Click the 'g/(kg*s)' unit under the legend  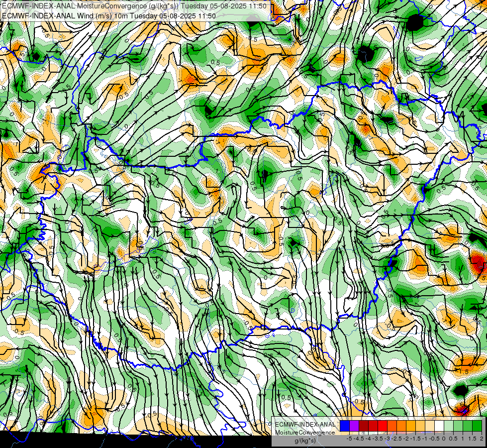point(305,441)
